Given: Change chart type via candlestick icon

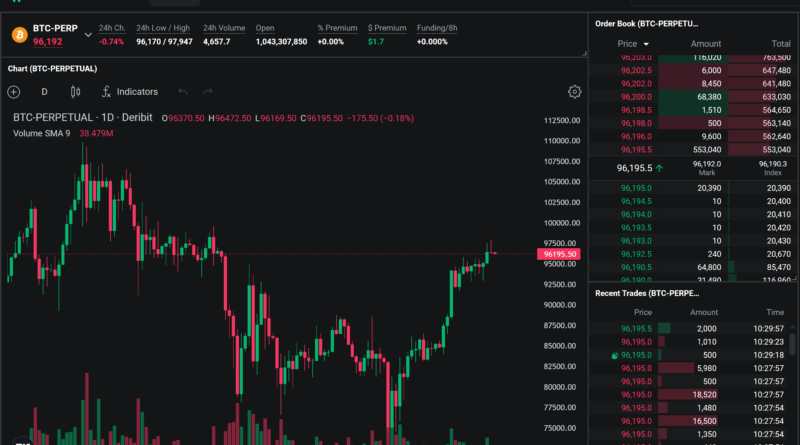Looking at the screenshot, I should point(75,92).
